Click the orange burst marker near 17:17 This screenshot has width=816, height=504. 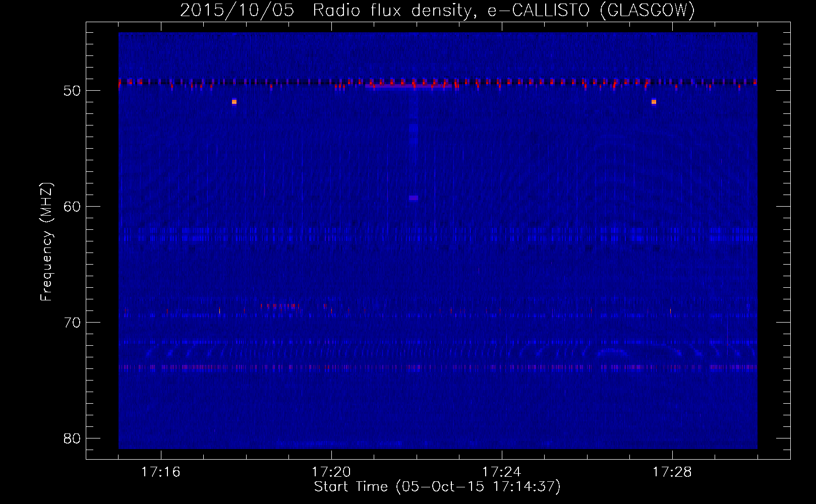[x=234, y=102]
